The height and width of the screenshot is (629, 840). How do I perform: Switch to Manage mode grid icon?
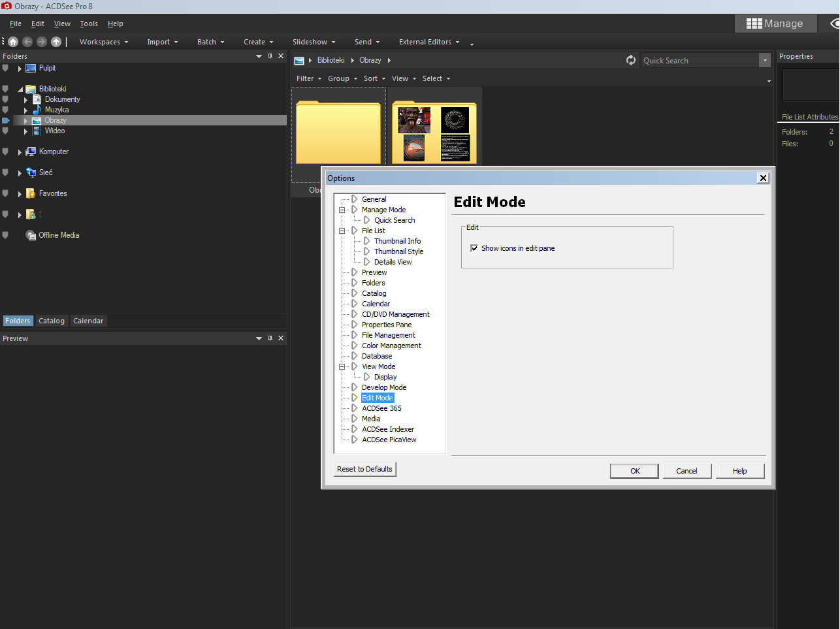pos(775,24)
